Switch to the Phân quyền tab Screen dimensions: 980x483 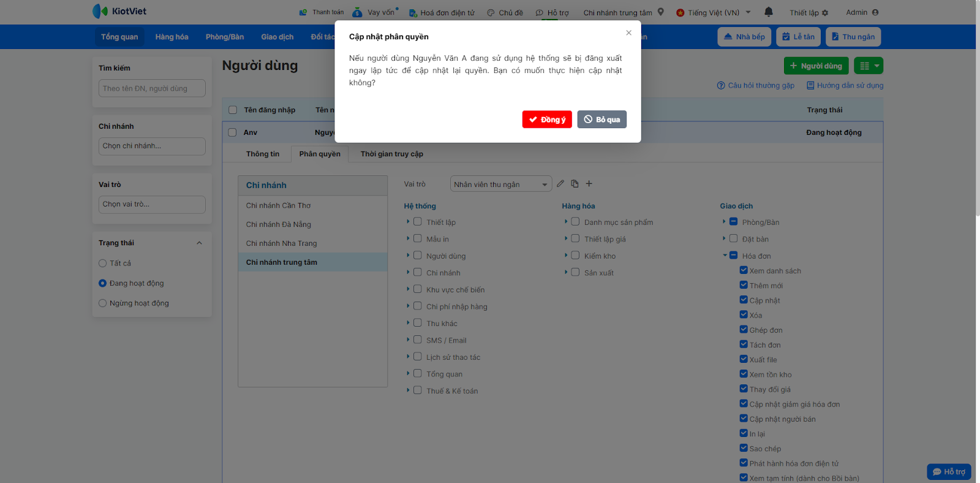click(x=320, y=154)
